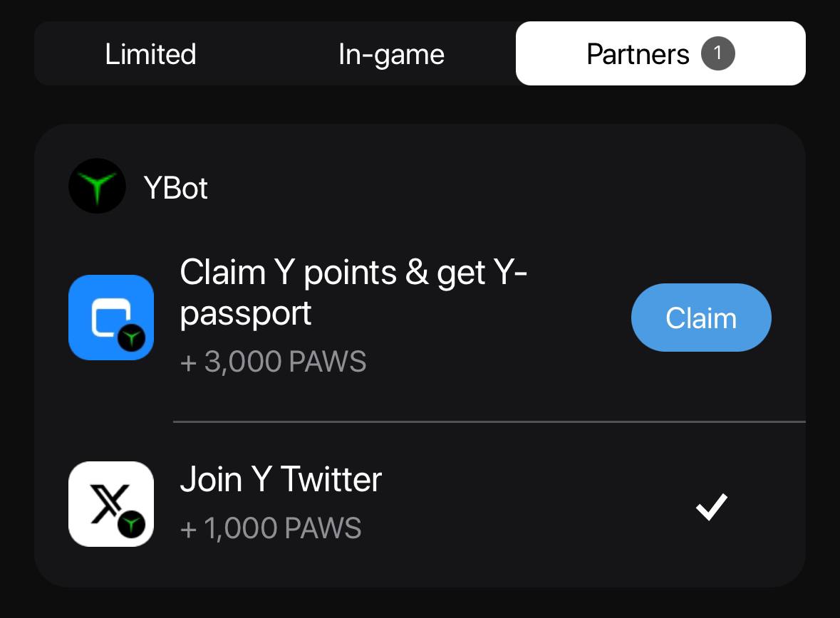Screen dimensions: 840x618
Task: Click the Partners notification badge showing 1
Action: 718,53
